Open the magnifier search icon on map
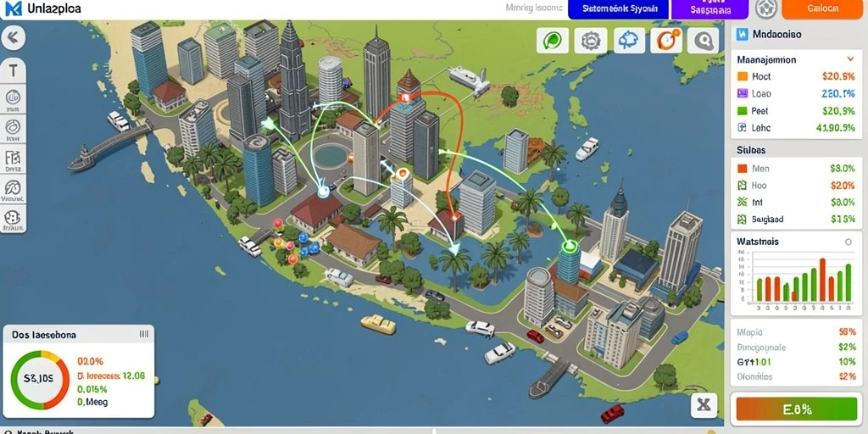The width and height of the screenshot is (868, 434). pyautogui.click(x=704, y=41)
